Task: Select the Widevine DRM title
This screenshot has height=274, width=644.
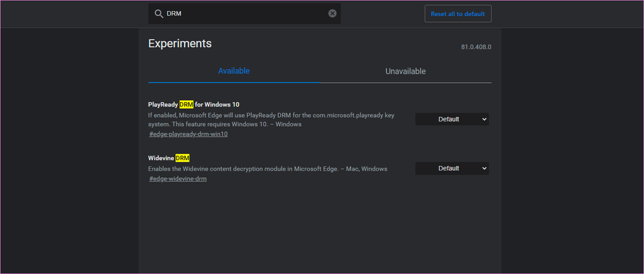Action: click(x=169, y=158)
